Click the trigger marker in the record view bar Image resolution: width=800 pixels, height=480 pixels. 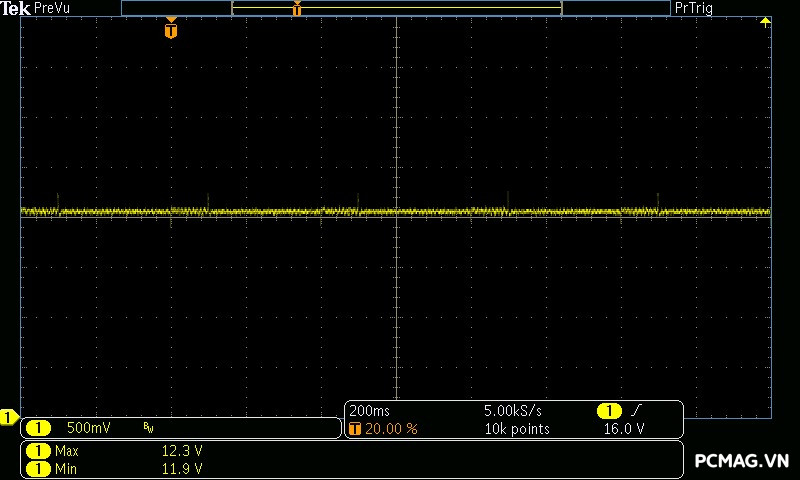point(297,9)
